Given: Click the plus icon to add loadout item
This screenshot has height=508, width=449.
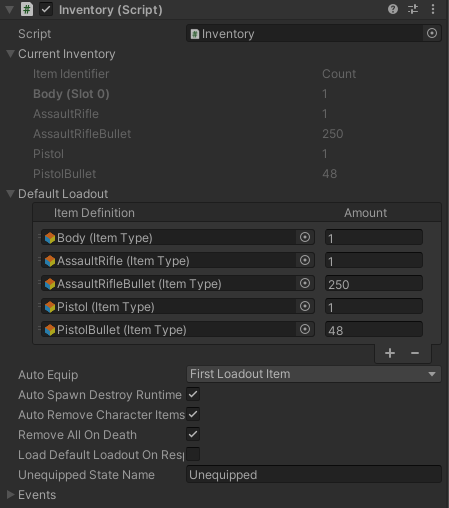Looking at the screenshot, I should [390, 353].
